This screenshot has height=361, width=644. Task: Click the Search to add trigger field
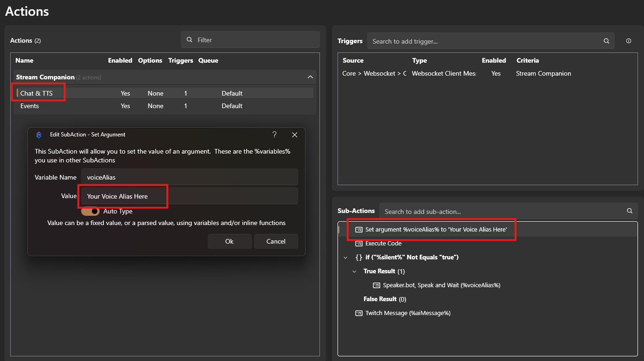coord(487,41)
